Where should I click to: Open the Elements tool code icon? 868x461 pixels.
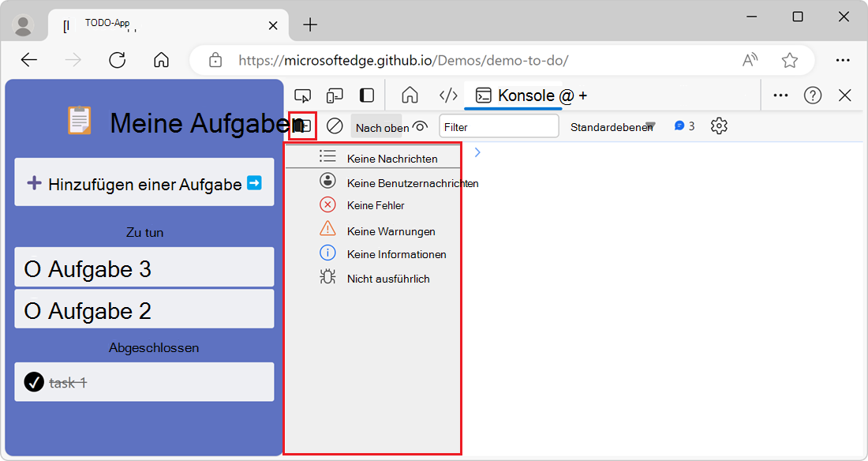click(x=448, y=96)
